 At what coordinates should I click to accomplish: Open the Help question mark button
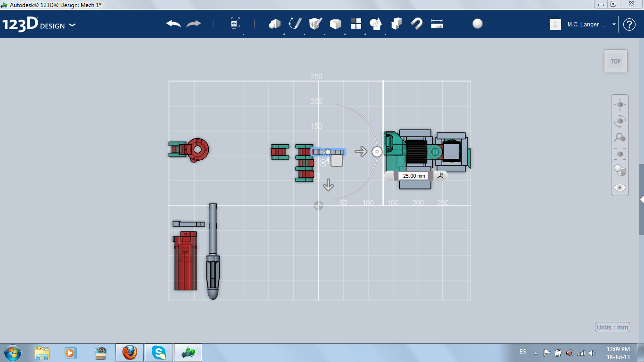coord(629,25)
